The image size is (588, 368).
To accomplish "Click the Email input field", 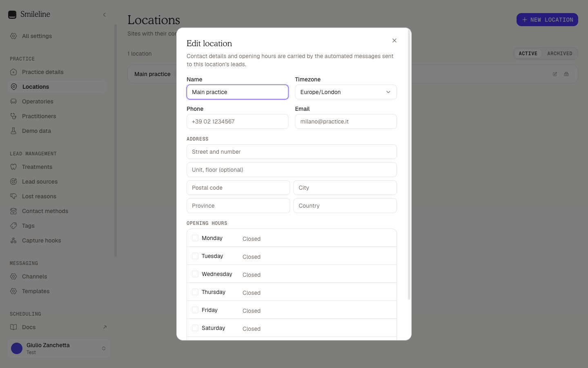I will click(346, 121).
